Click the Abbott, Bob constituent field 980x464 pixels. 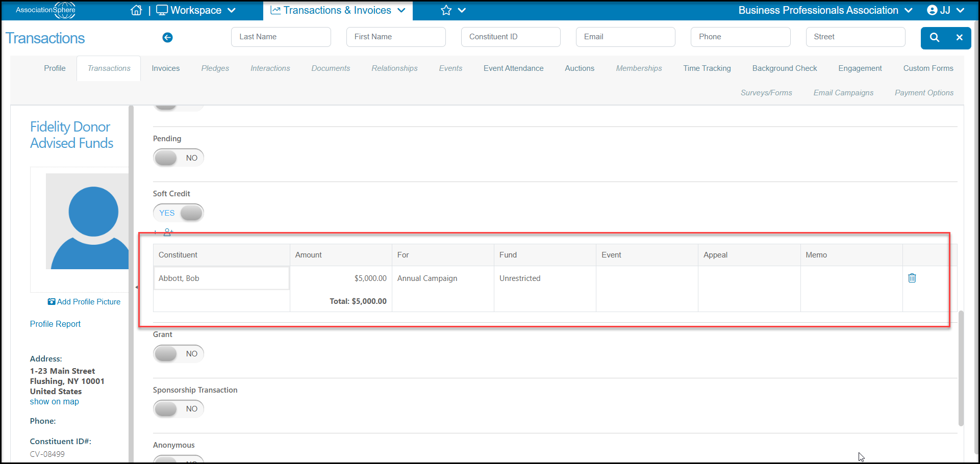[221, 278]
